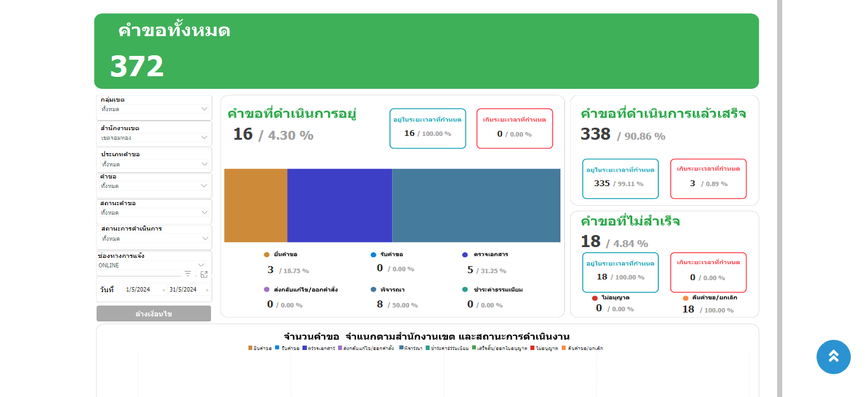Click the filter icon on the ช่องทางการแจ้ง slicer
Viewport: 868px width, 397px height.
coord(187,274)
